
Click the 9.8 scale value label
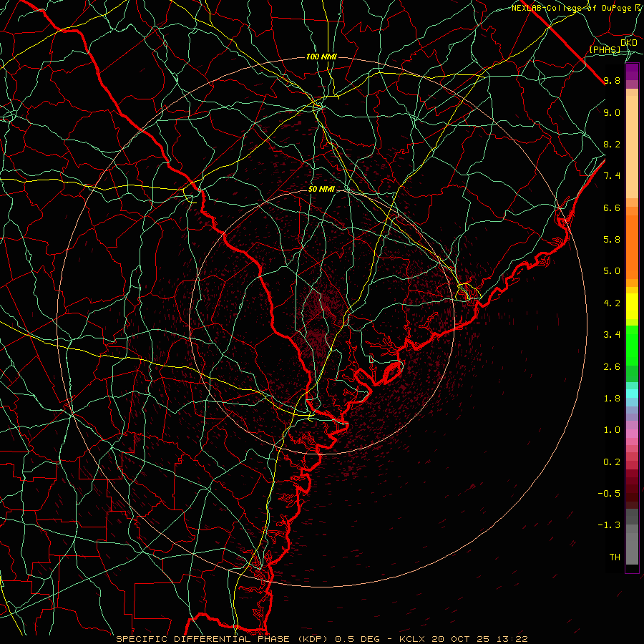coord(612,80)
